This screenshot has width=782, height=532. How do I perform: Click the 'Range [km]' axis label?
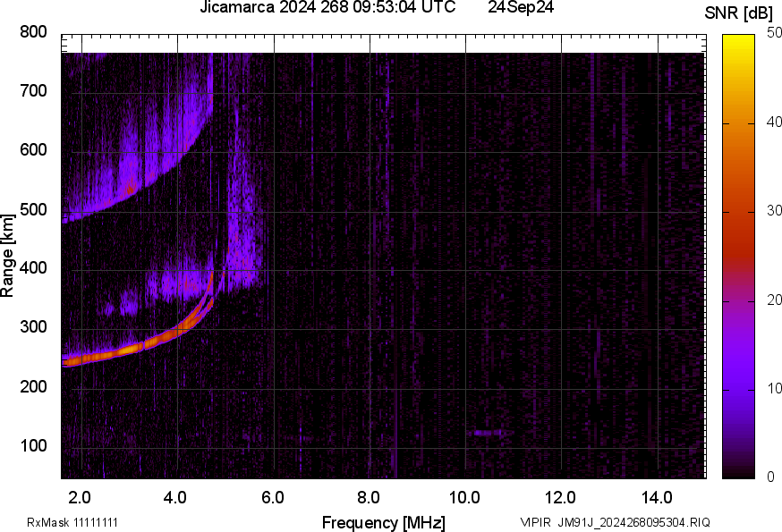7,256
